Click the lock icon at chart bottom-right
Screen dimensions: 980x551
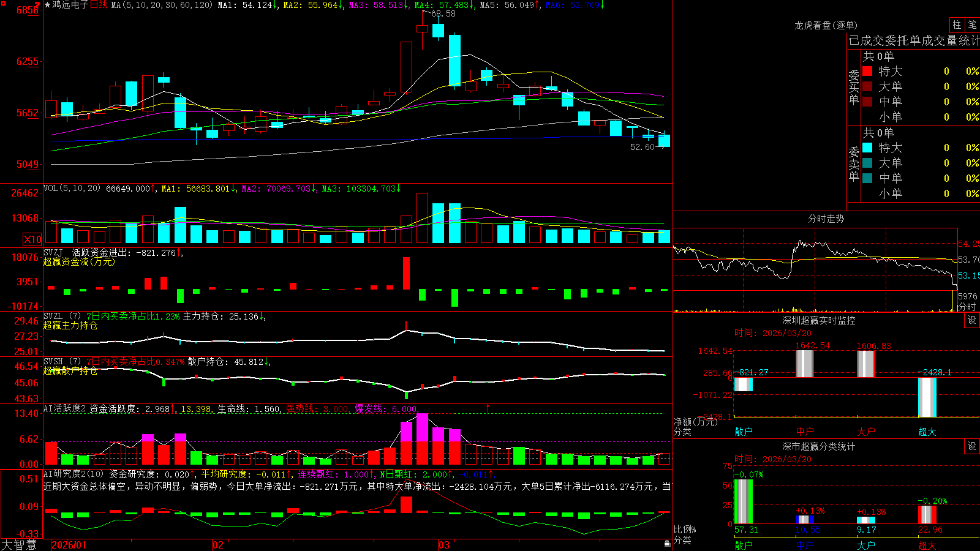668,543
